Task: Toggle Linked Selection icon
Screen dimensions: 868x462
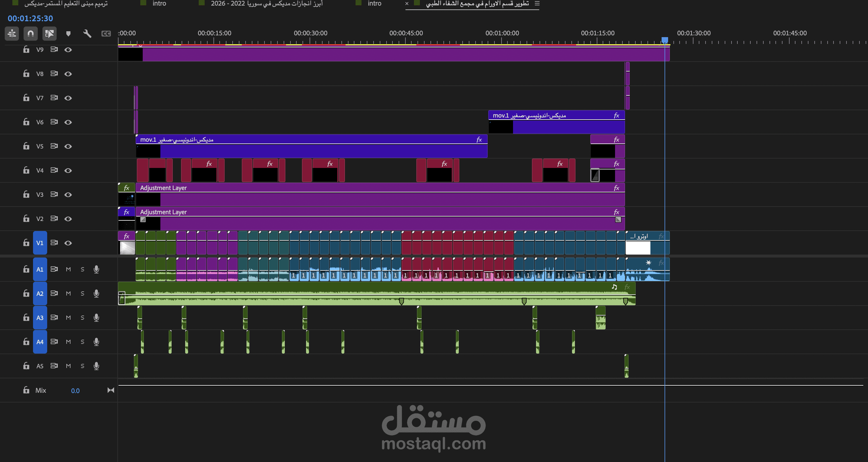Action: coord(50,34)
